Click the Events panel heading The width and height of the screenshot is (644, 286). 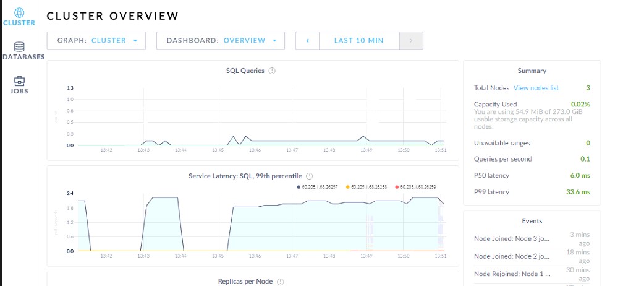click(532, 221)
